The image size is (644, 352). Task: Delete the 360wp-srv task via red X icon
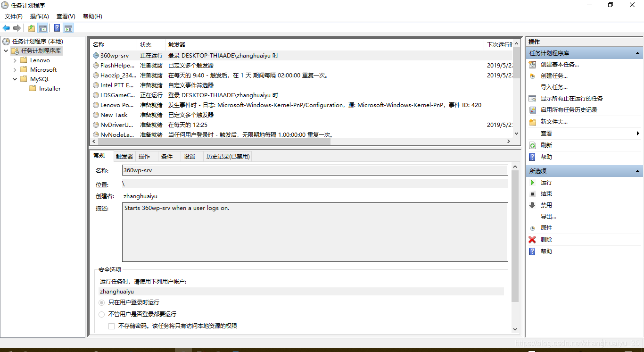click(532, 239)
